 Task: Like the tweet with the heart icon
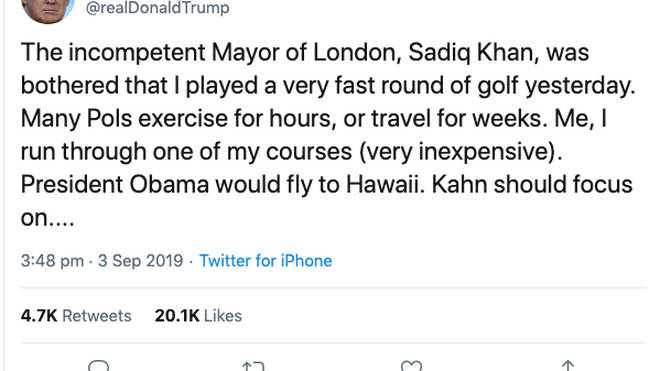pyautogui.click(x=411, y=366)
